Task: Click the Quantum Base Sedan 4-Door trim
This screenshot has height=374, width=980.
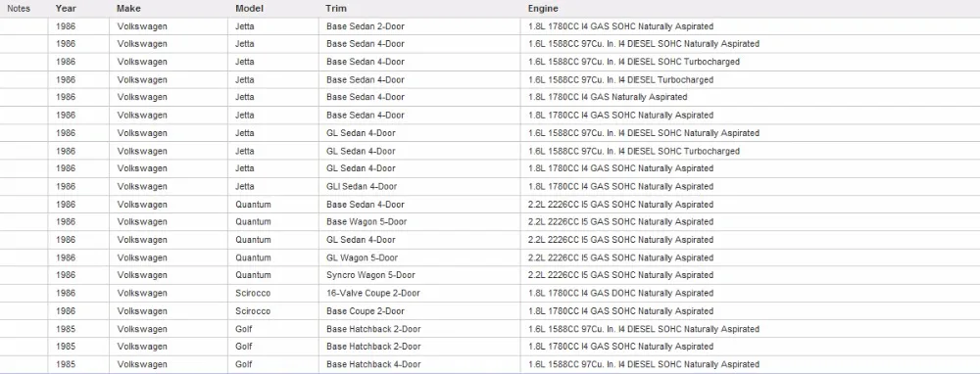Action: 365,205
